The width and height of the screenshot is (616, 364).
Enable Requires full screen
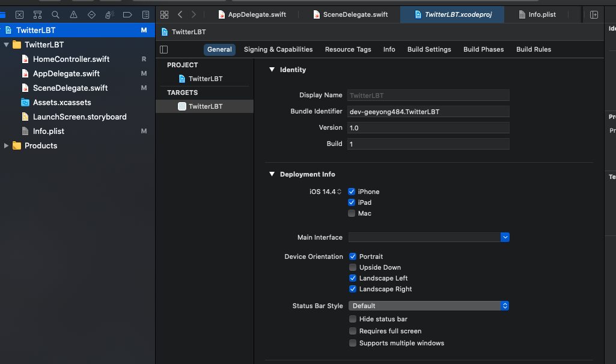pos(353,331)
